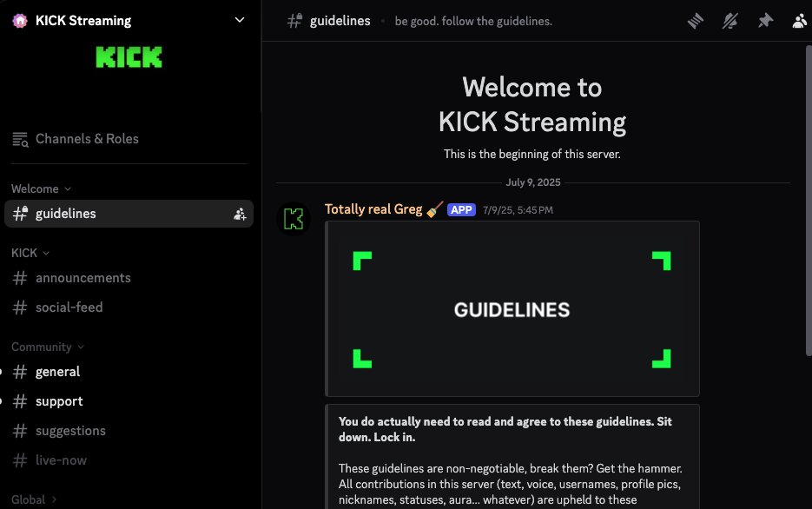This screenshot has width=812, height=509.
Task: Click the chat vertical scrollbar
Action: click(x=809, y=201)
